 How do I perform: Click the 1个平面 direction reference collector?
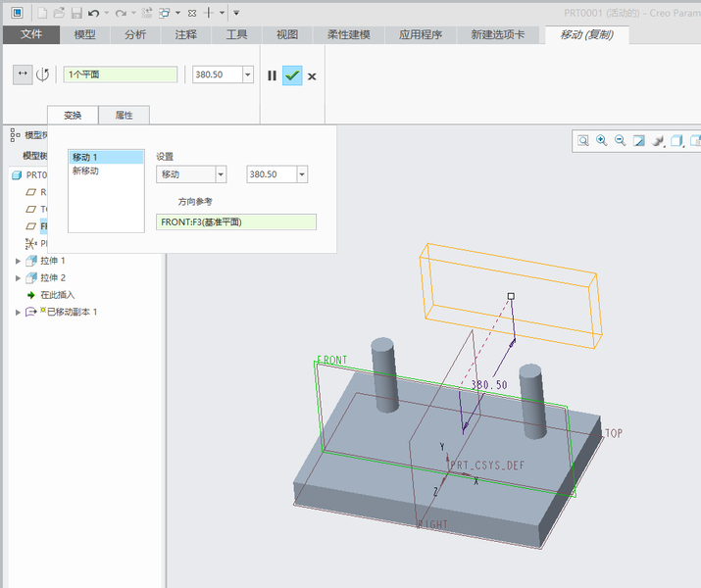[x=121, y=74]
